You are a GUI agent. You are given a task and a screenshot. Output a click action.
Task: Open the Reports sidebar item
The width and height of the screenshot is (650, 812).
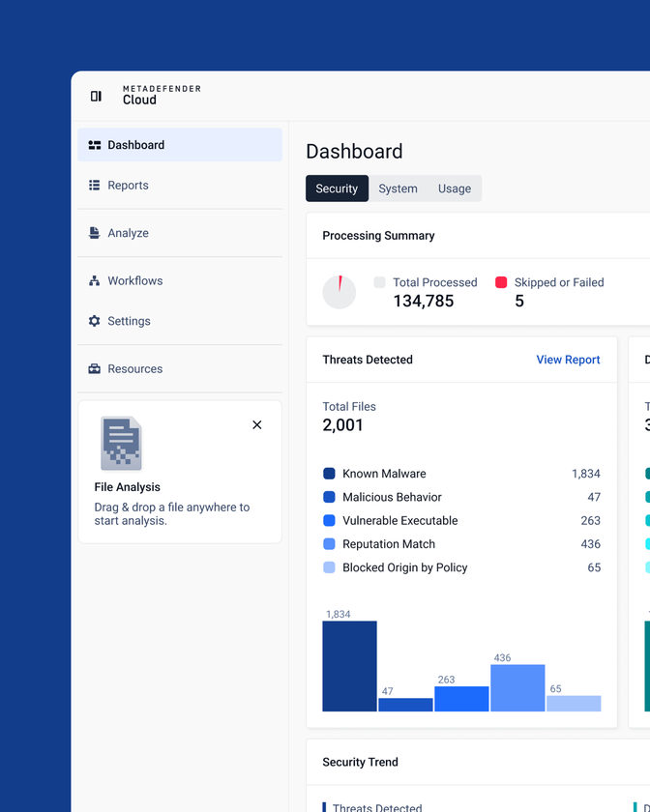[x=180, y=186]
